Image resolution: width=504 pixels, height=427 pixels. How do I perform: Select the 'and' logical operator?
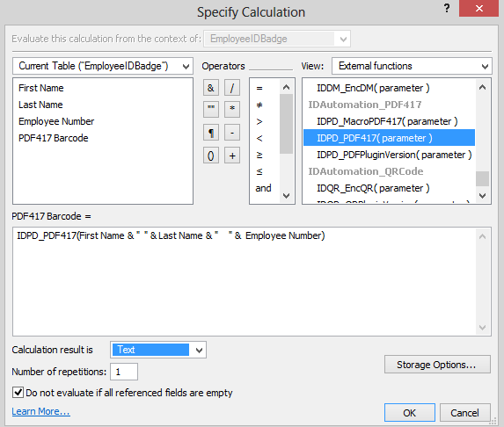[263, 188]
